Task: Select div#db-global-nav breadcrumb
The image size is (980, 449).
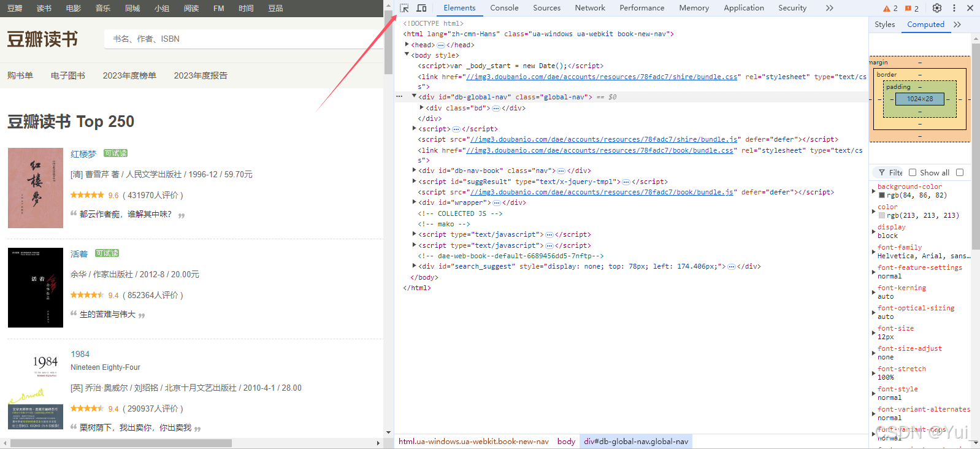Action: pos(636,442)
